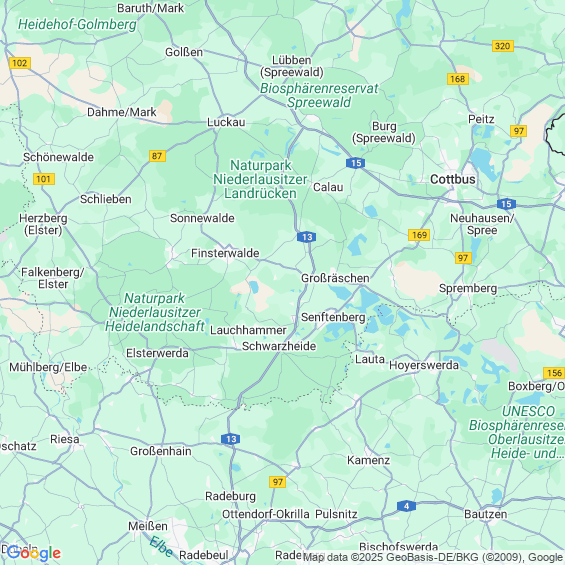
Task: Click the Biosphärenreservat Spreewald label
Action: (319, 95)
